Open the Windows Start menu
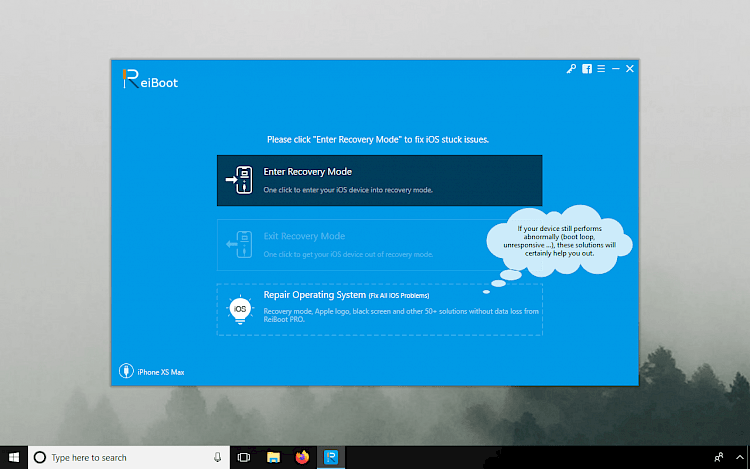Viewport: 750px width, 469px height. tap(14, 458)
